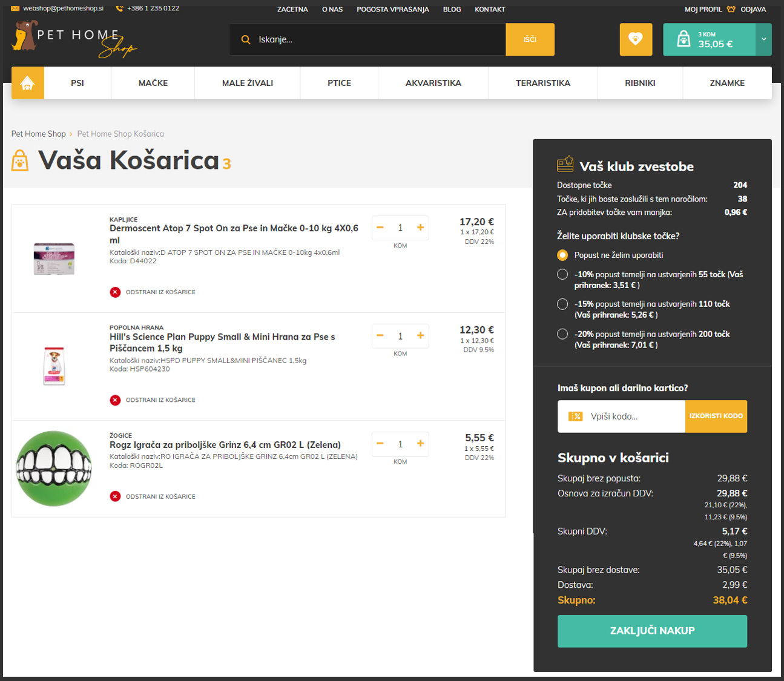Click the Pet Home Shop breadcrumb link

click(x=39, y=134)
